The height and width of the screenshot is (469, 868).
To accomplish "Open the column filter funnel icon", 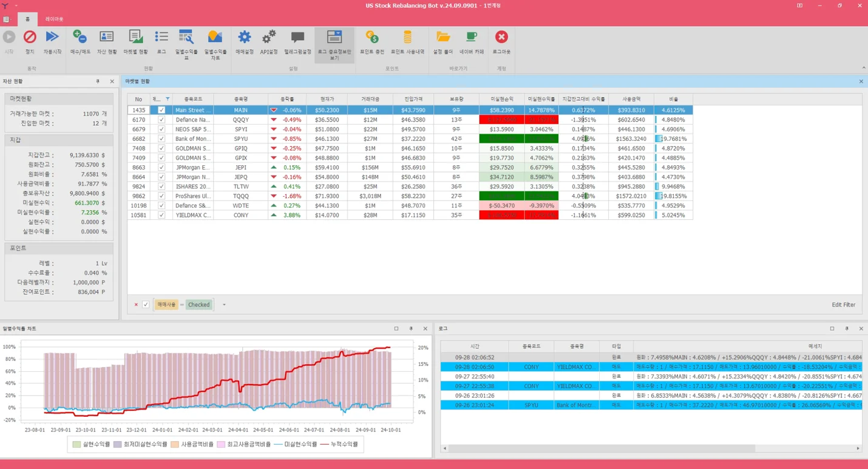I will pos(168,99).
